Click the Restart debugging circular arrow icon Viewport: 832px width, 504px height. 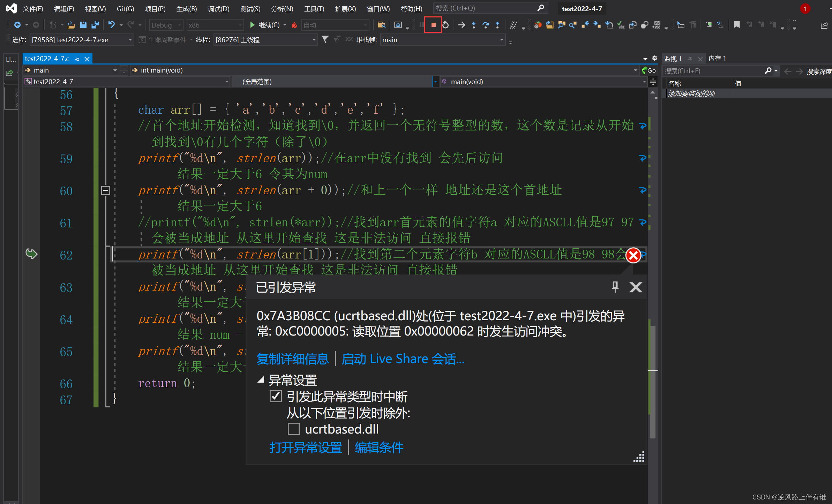[x=446, y=25]
